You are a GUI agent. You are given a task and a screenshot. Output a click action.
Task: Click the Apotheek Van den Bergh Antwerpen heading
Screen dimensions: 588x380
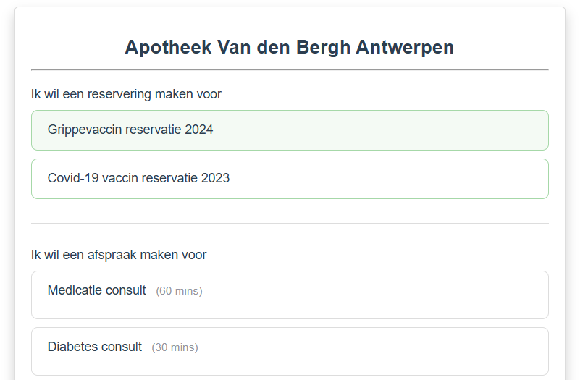[290, 48]
